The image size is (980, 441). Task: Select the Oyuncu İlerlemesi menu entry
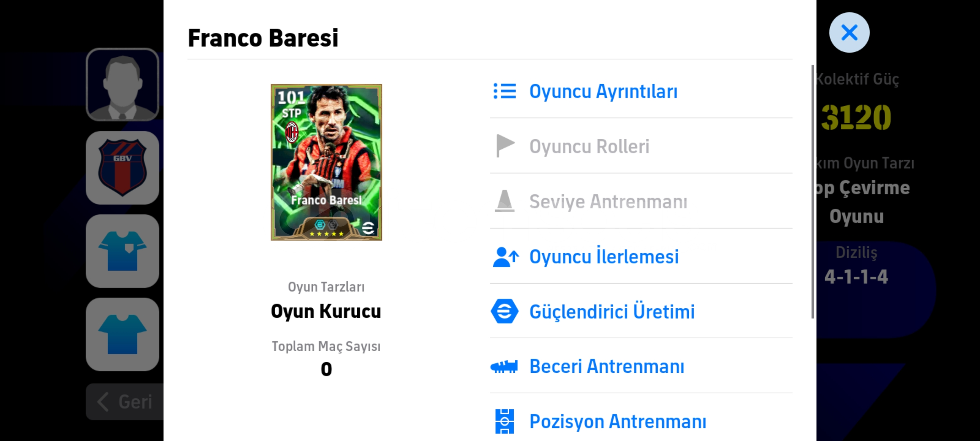(641, 257)
